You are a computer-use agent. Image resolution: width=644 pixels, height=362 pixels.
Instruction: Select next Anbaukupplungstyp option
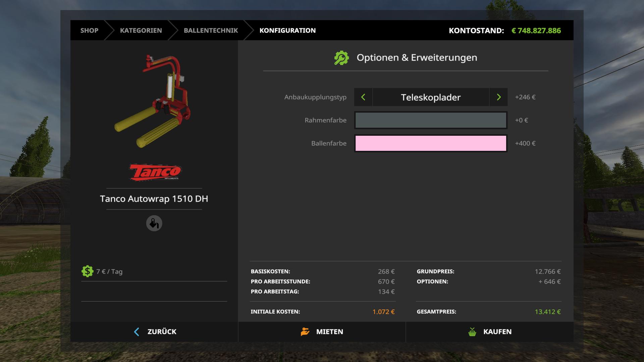pos(498,97)
